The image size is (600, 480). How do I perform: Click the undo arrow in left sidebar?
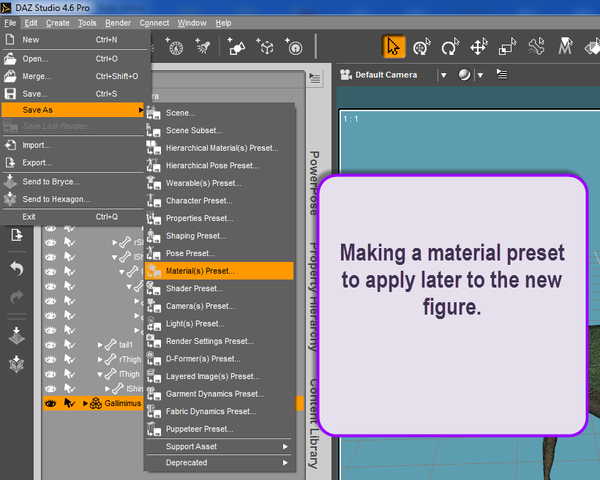tap(16, 269)
